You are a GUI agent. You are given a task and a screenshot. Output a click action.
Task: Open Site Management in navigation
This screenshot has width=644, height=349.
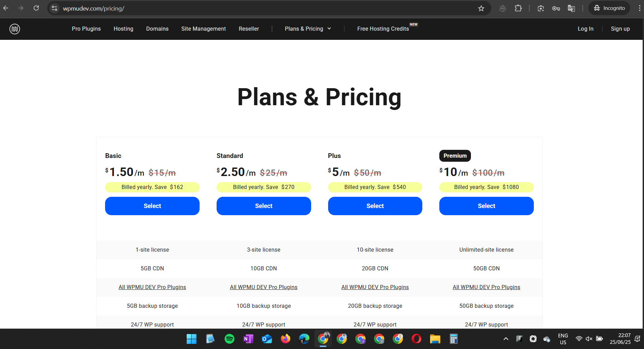tap(204, 29)
